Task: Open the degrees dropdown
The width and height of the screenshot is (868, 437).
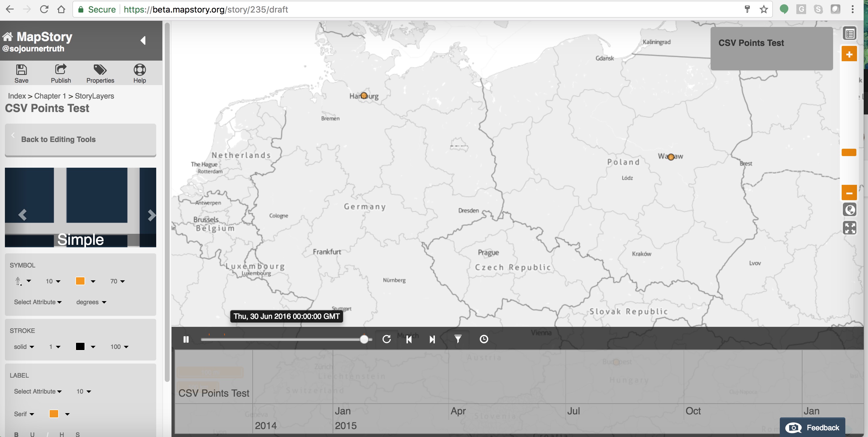Action: point(90,302)
